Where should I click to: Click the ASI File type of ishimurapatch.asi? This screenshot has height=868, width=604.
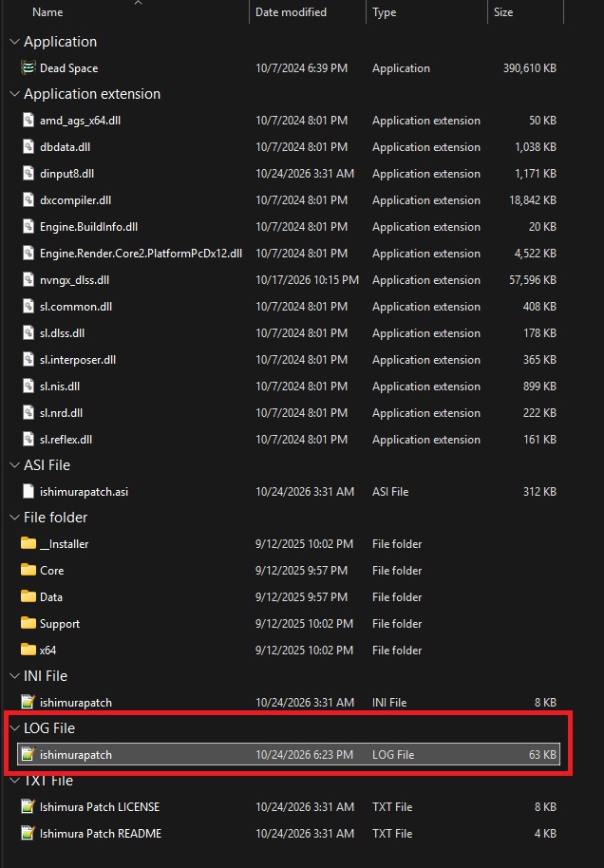click(x=390, y=492)
